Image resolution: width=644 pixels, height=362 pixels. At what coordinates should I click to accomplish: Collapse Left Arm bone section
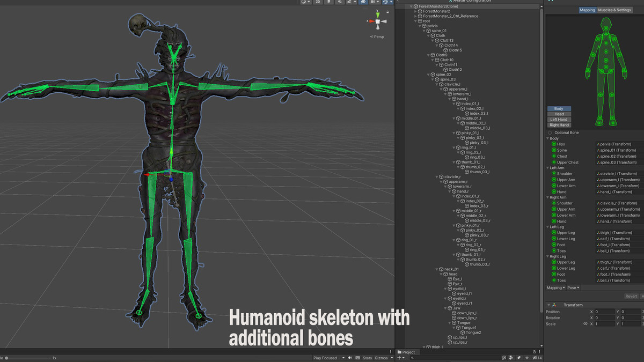pyautogui.click(x=548, y=168)
